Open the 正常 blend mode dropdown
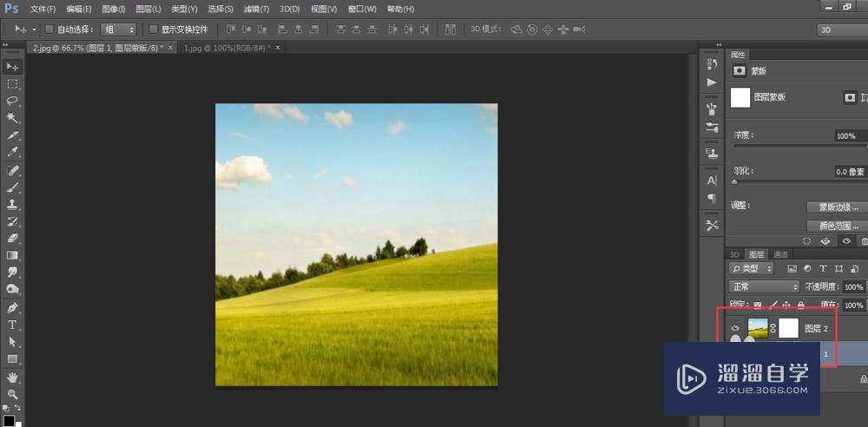This screenshot has height=427, width=868. click(x=765, y=287)
